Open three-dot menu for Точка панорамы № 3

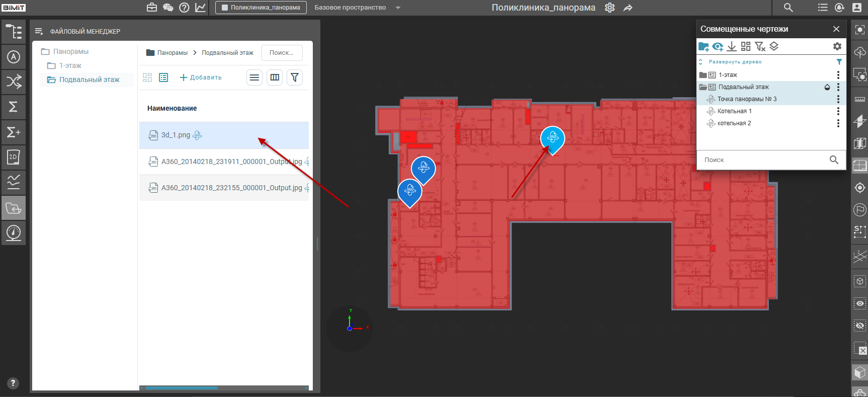(x=838, y=99)
